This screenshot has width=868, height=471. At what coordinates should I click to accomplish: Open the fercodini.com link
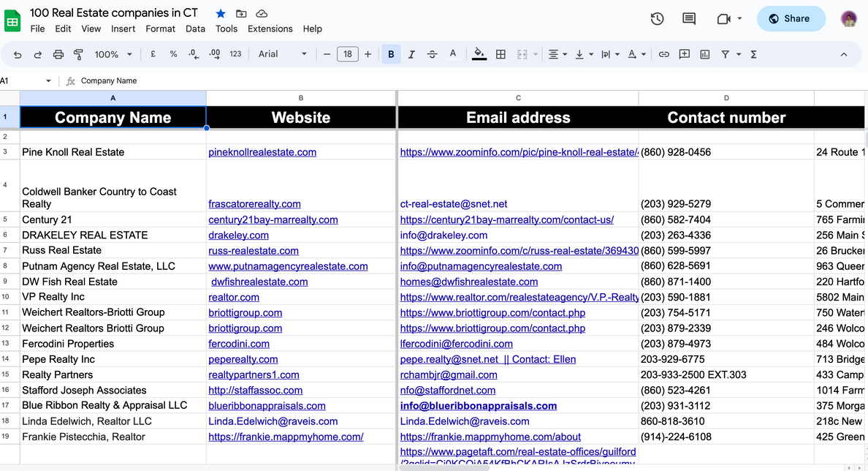(x=239, y=344)
